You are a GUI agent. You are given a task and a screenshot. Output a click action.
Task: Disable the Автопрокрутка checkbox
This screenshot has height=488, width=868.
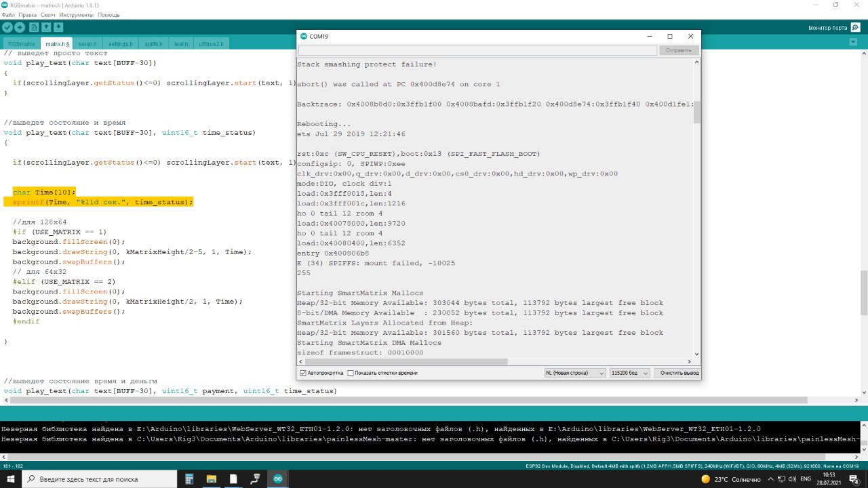[x=303, y=373]
